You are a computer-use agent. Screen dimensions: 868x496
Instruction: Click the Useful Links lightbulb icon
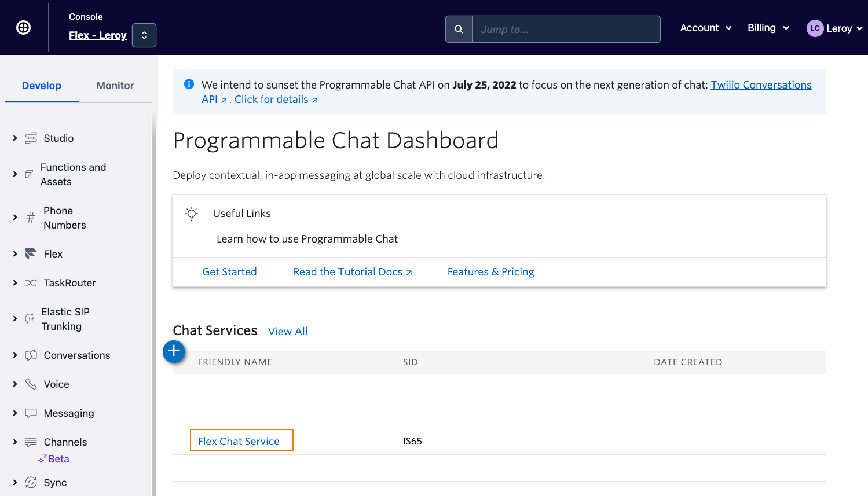[192, 214]
